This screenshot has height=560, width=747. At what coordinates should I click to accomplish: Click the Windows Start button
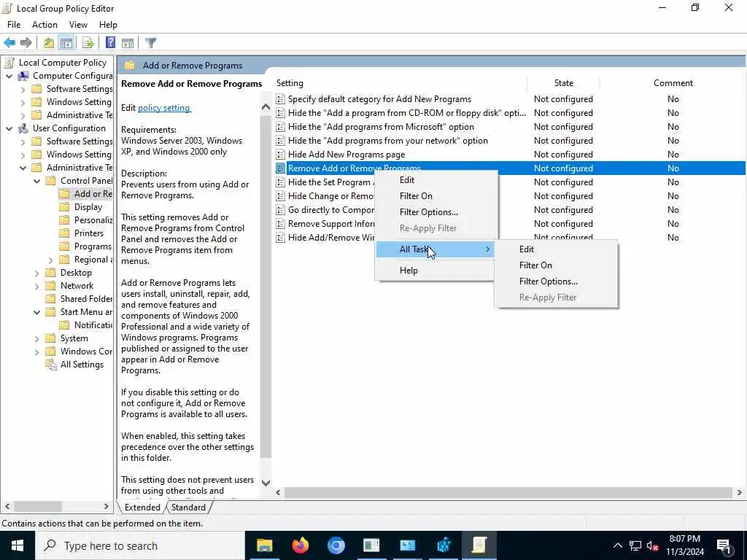pos(18,545)
